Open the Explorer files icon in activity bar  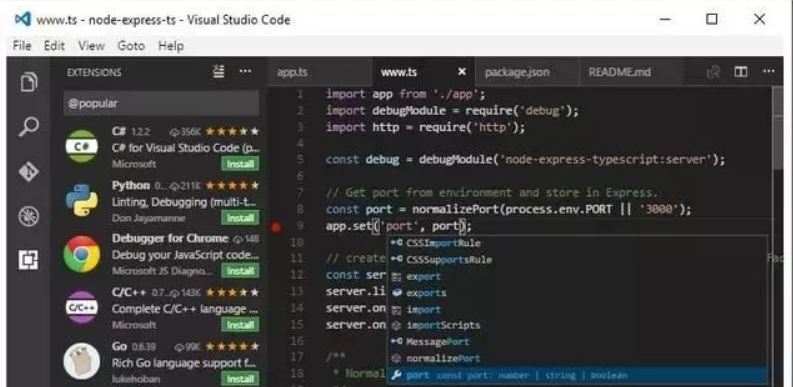[29, 81]
